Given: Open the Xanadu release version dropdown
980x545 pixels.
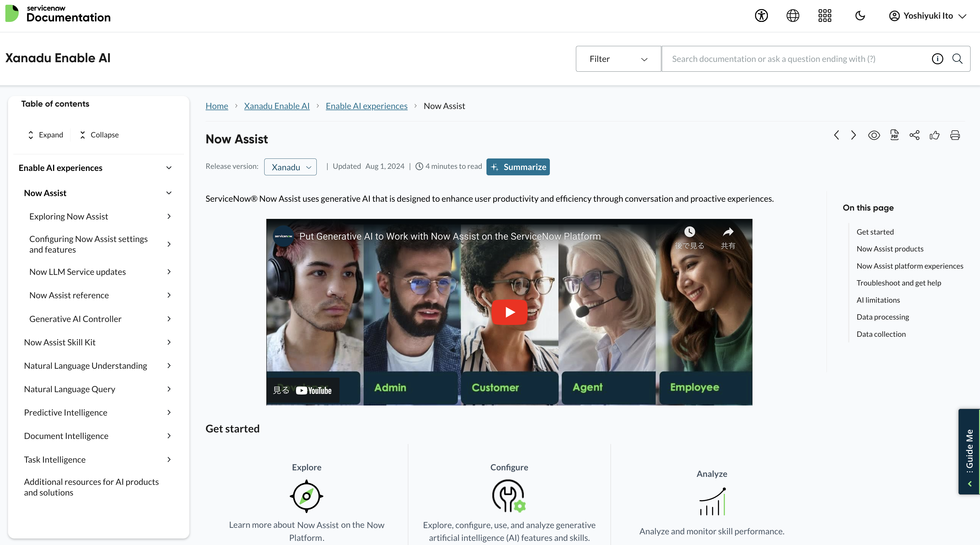Looking at the screenshot, I should pos(290,167).
